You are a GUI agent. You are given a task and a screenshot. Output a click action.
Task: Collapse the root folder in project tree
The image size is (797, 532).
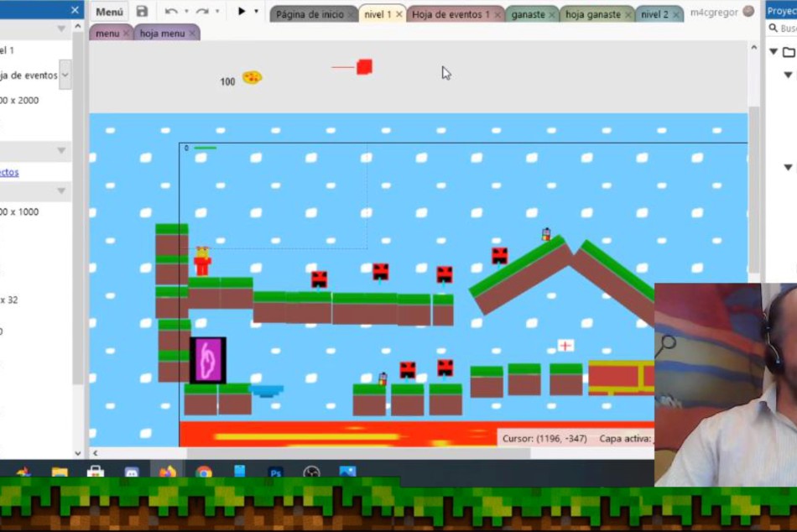click(x=774, y=52)
